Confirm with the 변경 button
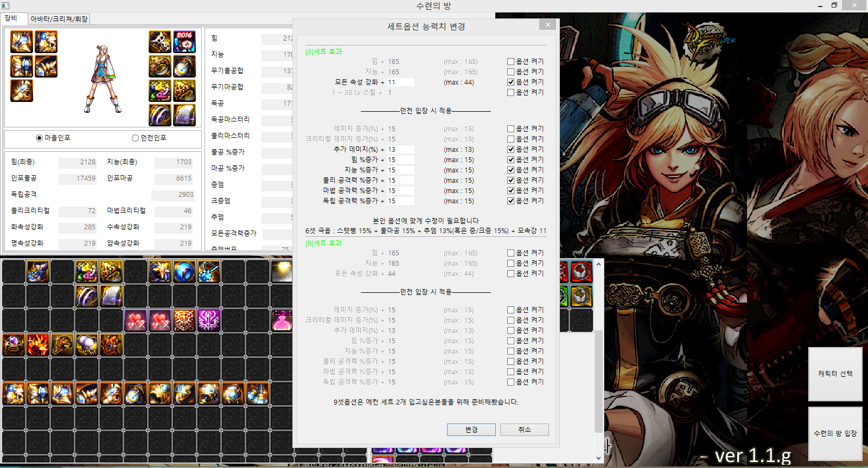The height and width of the screenshot is (468, 868). pyautogui.click(x=471, y=429)
